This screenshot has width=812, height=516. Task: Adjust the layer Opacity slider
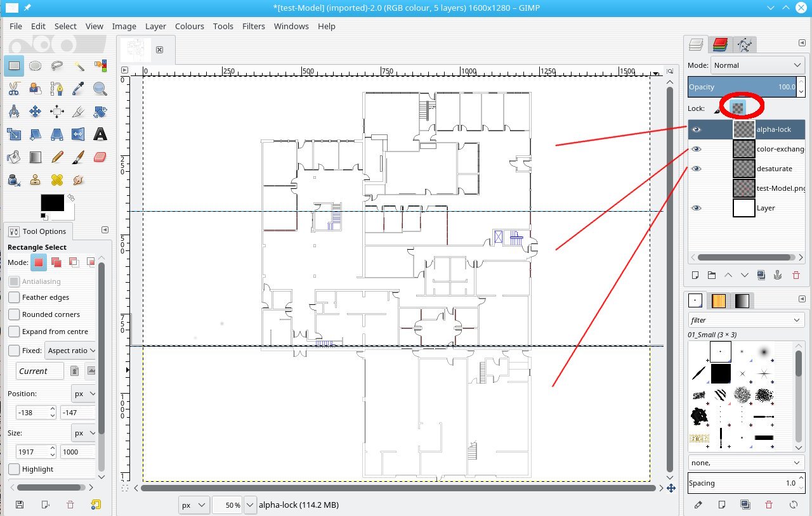pos(742,87)
